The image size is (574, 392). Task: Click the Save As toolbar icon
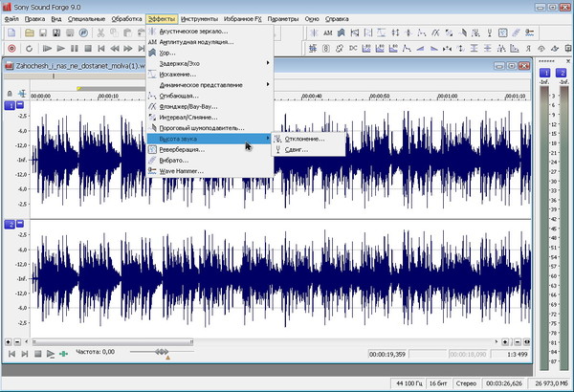56,33
